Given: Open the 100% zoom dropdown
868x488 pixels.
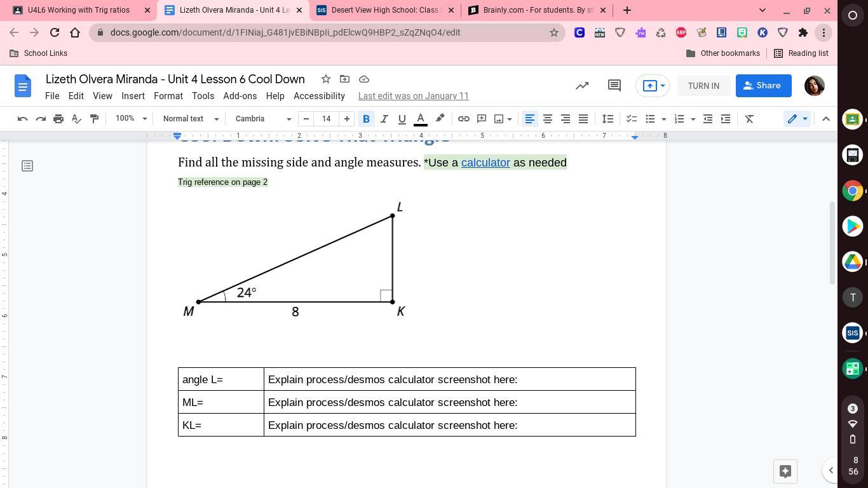Looking at the screenshot, I should point(130,119).
